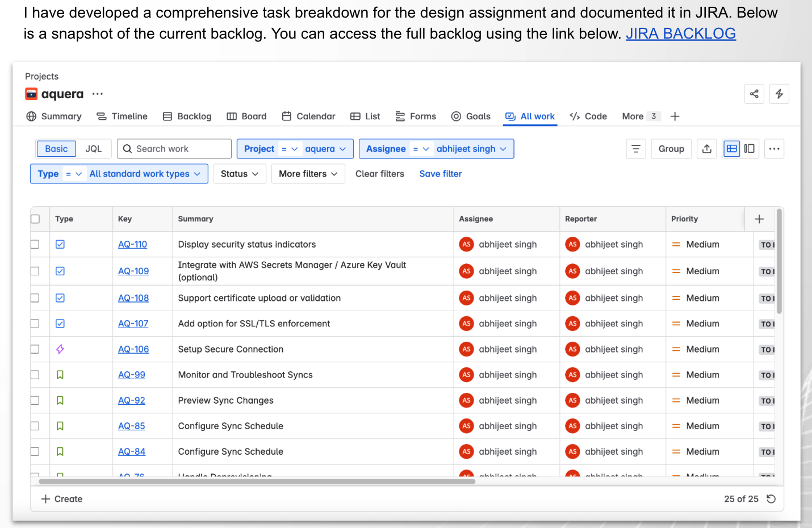Click the export upload icon
This screenshot has height=528, width=812.
(x=706, y=149)
